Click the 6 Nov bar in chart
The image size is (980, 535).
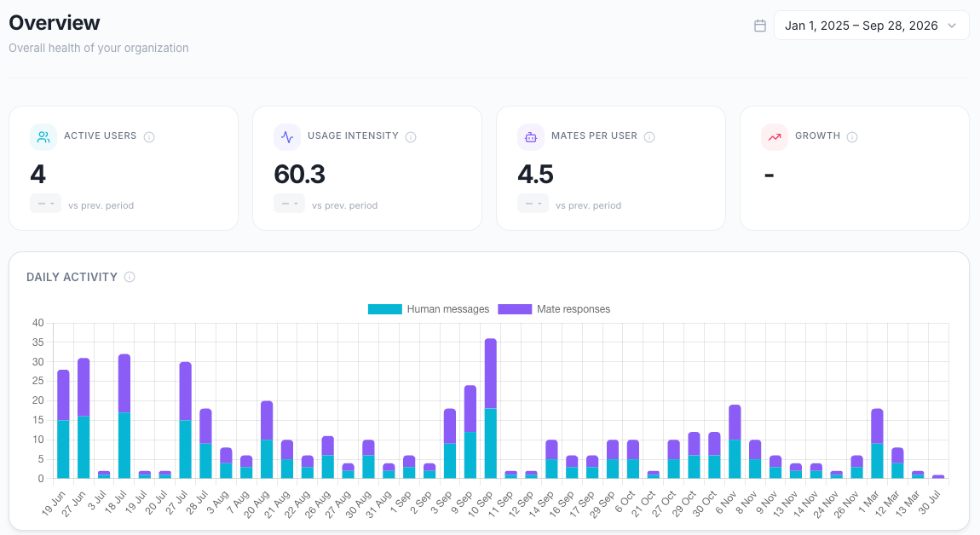pos(735,442)
